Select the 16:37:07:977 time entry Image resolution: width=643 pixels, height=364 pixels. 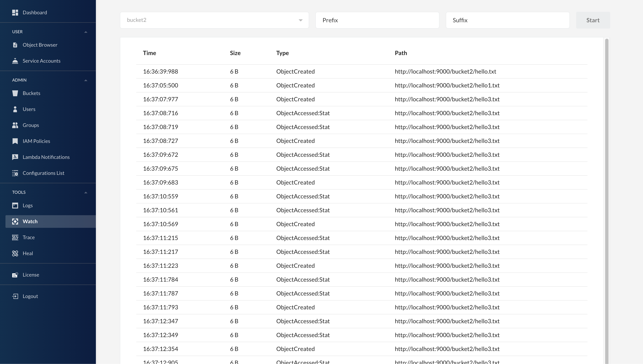pyautogui.click(x=161, y=99)
